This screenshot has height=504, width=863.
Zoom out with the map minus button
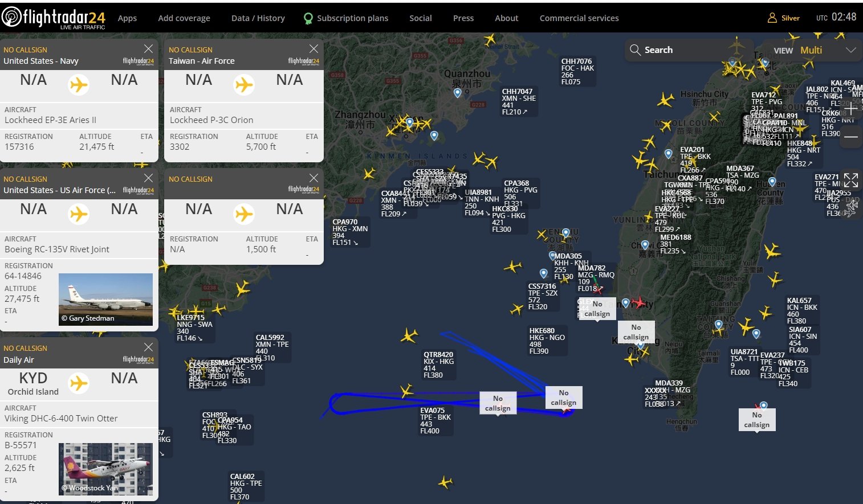click(851, 137)
